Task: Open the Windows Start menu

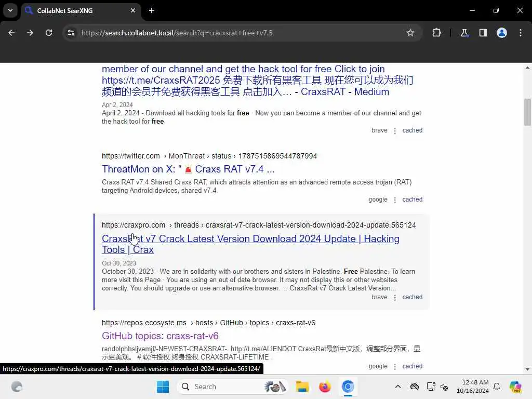Action: tap(163, 387)
